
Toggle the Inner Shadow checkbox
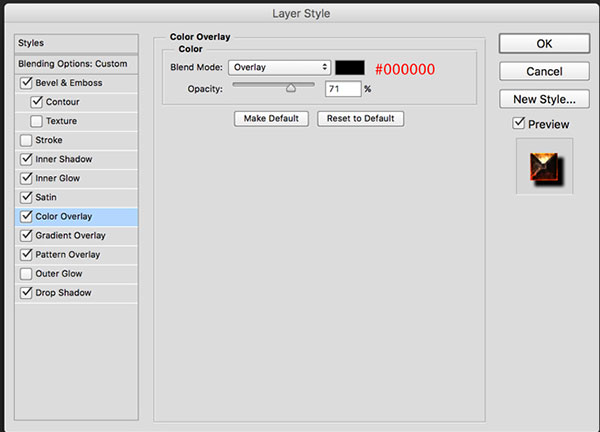pyautogui.click(x=26, y=159)
